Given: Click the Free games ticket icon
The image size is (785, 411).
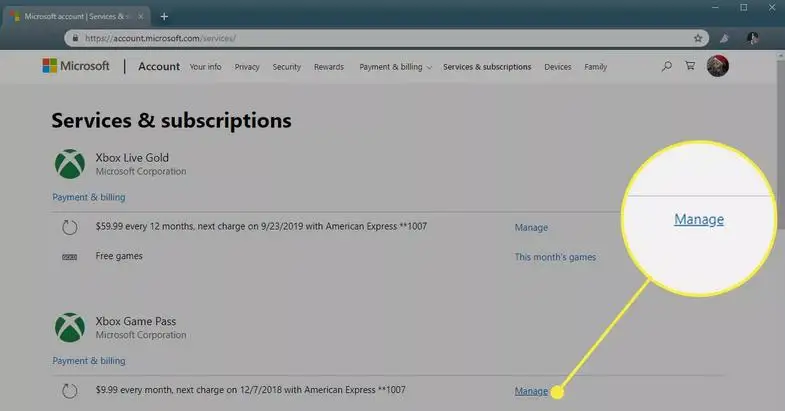Looking at the screenshot, I should point(70,257).
